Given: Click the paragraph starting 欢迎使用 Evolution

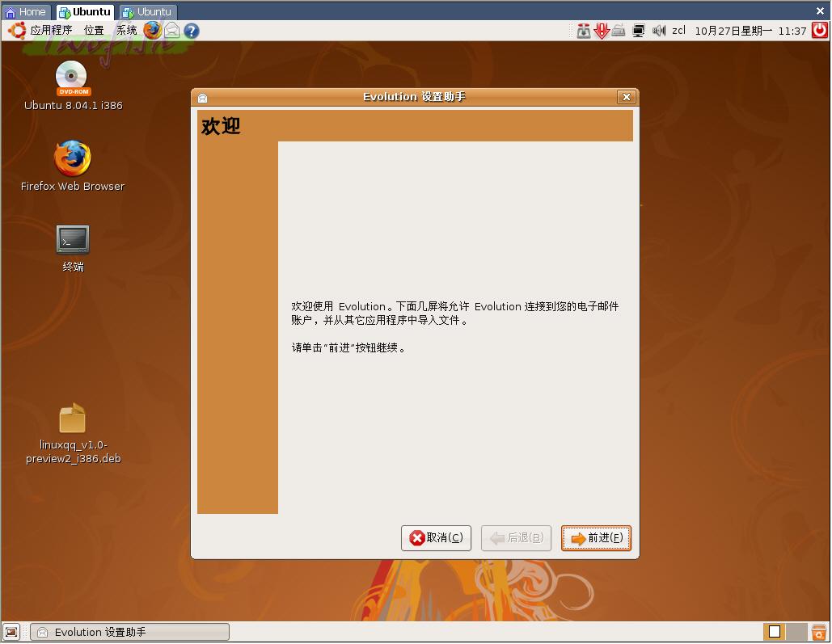Looking at the screenshot, I should click(454, 313).
